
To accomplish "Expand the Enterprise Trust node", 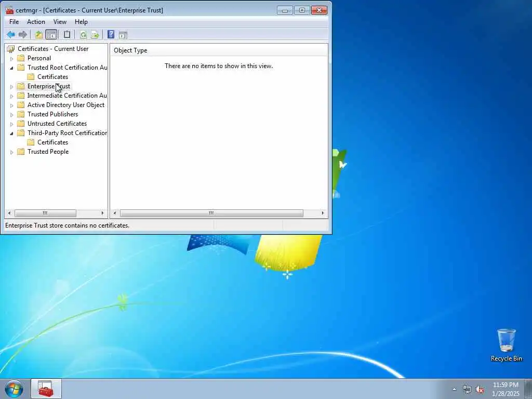I will point(11,87).
